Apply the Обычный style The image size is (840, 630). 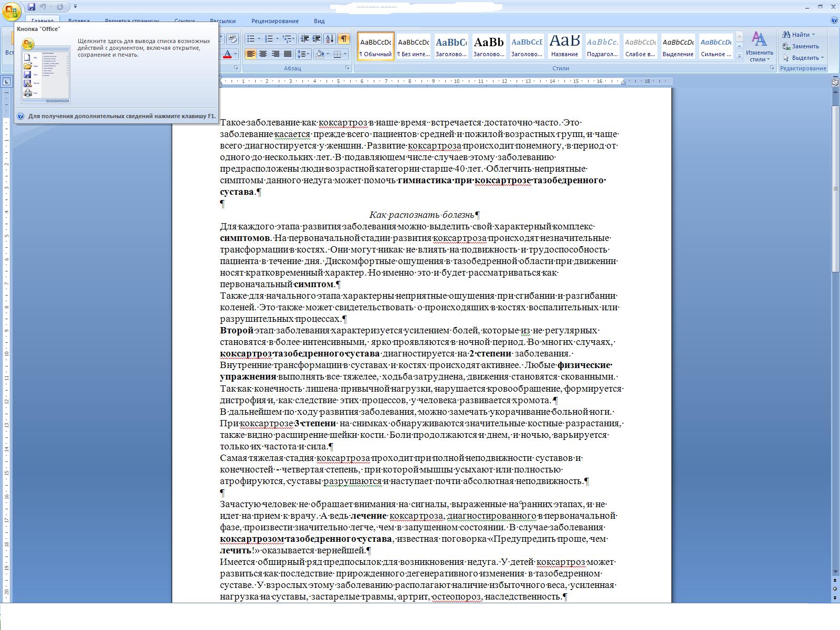tap(375, 46)
